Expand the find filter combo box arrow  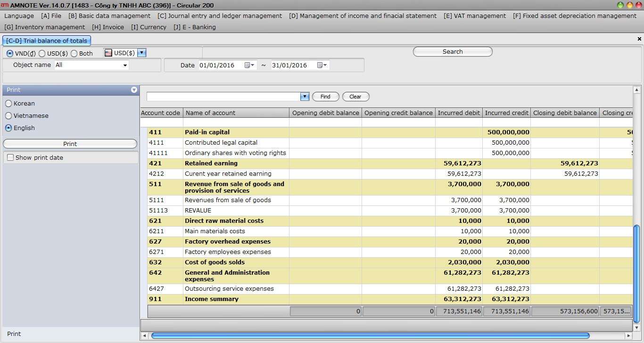pyautogui.click(x=305, y=97)
